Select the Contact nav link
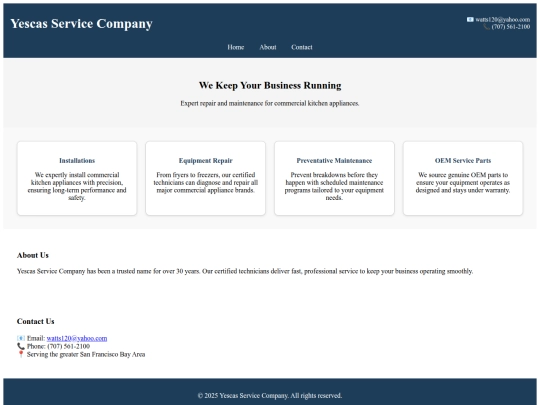540x405 pixels. click(x=302, y=47)
